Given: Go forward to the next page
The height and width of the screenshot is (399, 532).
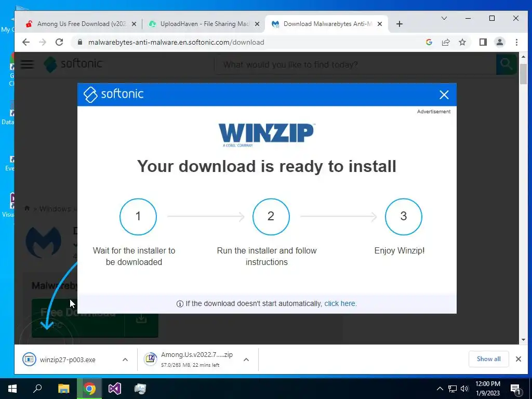Looking at the screenshot, I should [x=43, y=42].
